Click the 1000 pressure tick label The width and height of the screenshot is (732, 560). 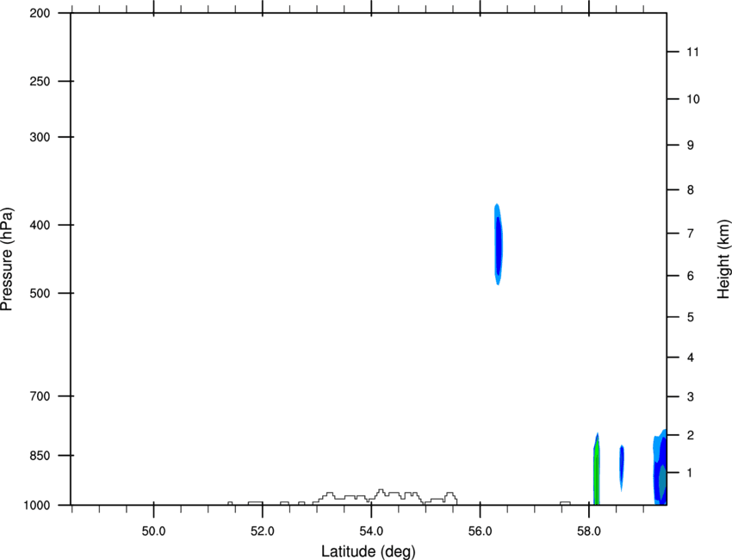coord(36,506)
